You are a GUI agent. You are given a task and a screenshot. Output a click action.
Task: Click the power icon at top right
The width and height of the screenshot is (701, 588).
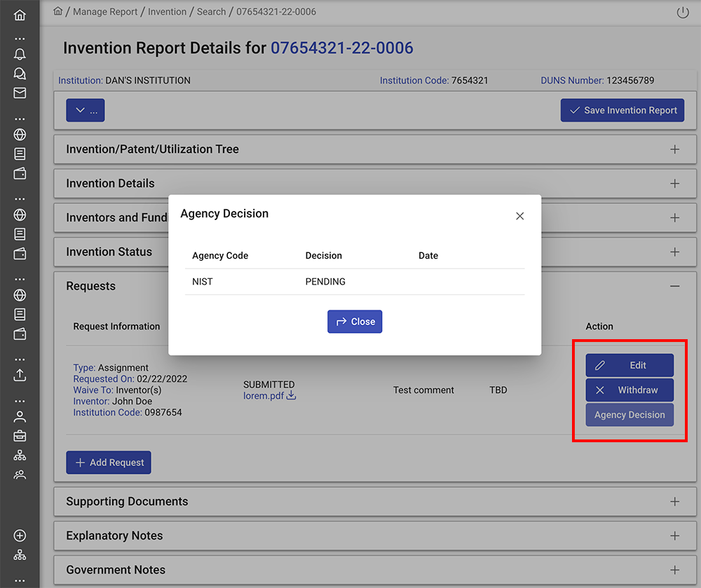click(682, 13)
